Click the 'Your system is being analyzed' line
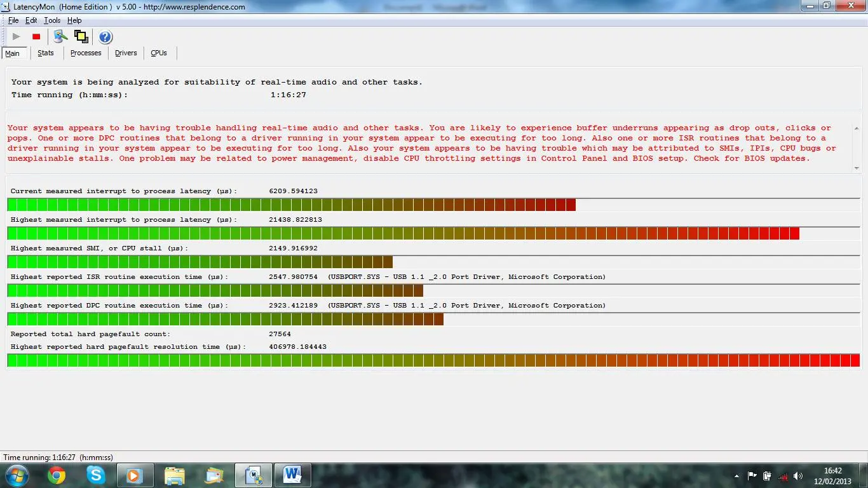This screenshot has height=488, width=868. click(x=217, y=82)
